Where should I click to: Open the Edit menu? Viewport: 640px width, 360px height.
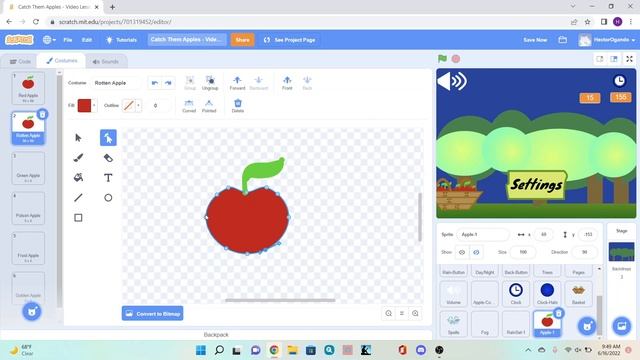pyautogui.click(x=87, y=40)
